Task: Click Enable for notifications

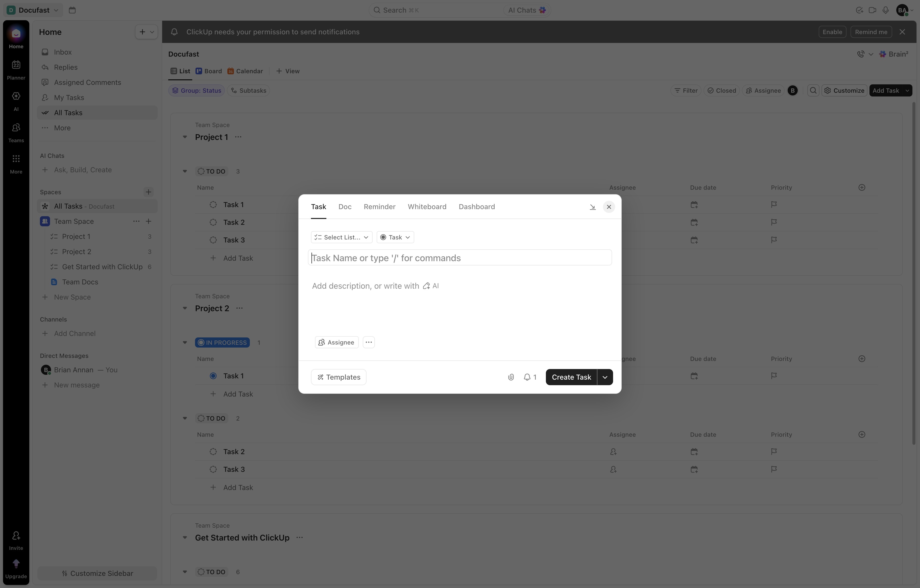Action: coord(832,32)
